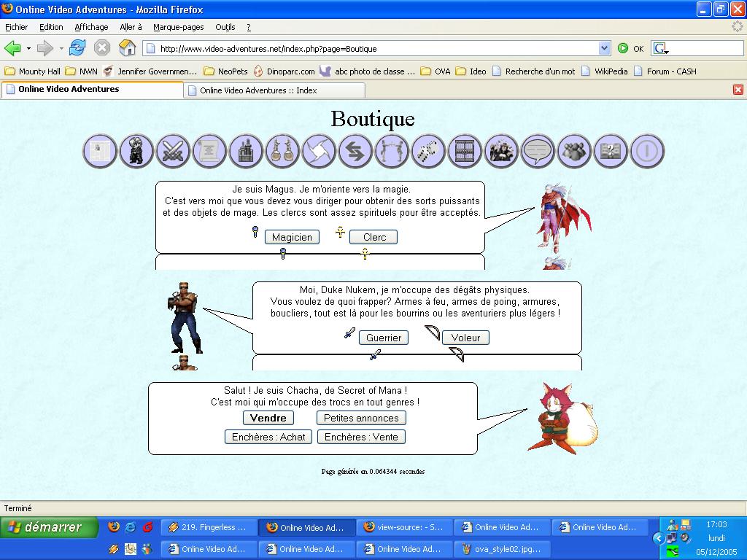This screenshot has width=747, height=560.
Task: Open Recherche d'un mot bookmark
Action: tap(534, 71)
